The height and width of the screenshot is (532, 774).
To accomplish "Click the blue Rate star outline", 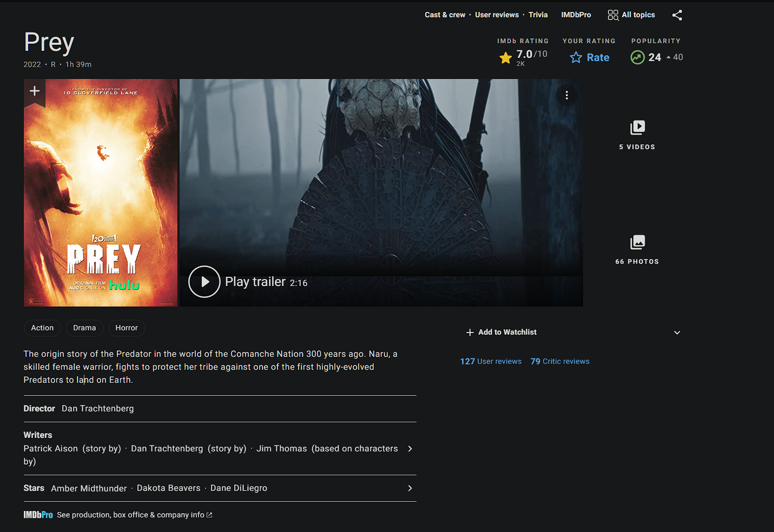I will 576,57.
